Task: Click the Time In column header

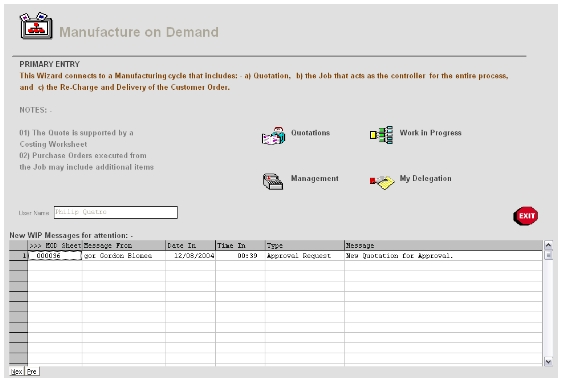Action: (x=240, y=246)
